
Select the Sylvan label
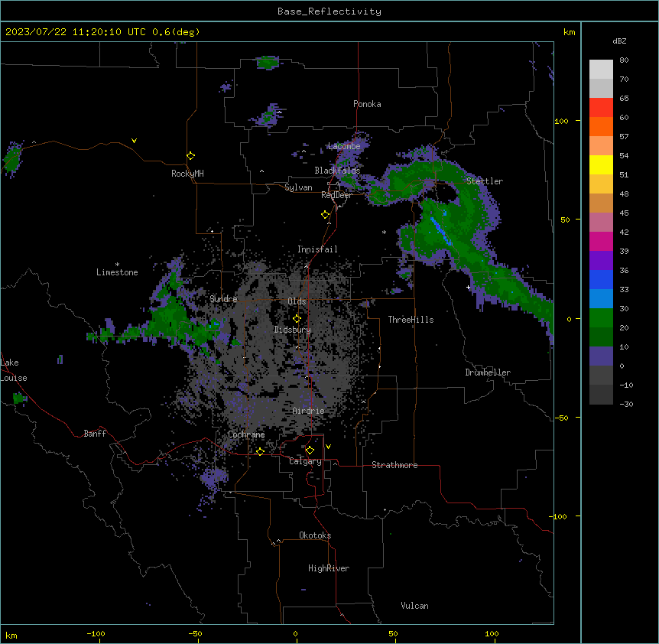pyautogui.click(x=298, y=187)
